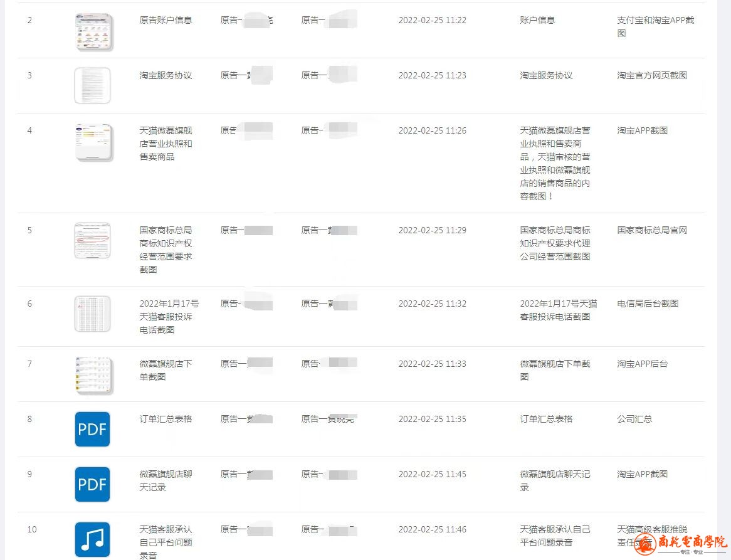
Task: Select description 淘宝服务协议 in purpose column
Action: (546, 75)
